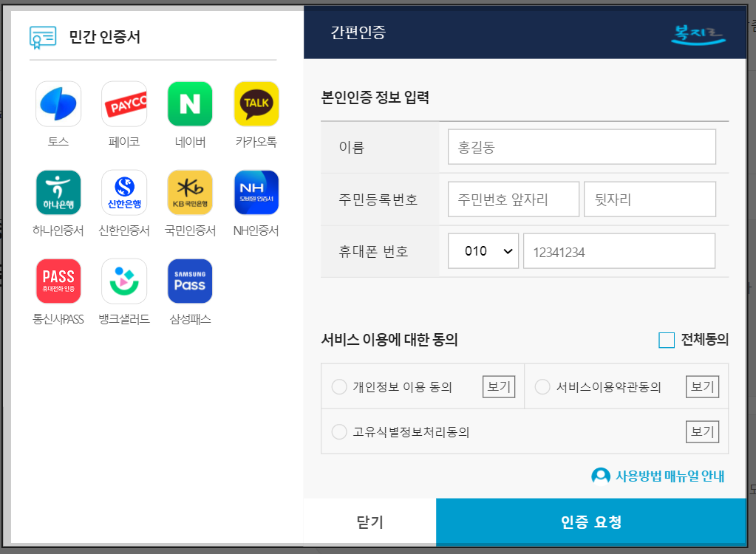Enable the 전체동의 checkbox
This screenshot has height=554, width=756.
point(666,341)
